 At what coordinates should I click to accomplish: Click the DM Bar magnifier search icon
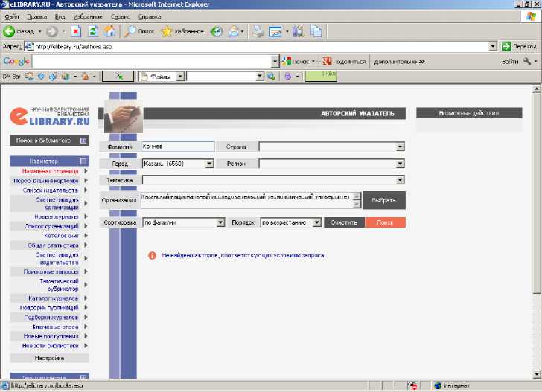tap(271, 77)
